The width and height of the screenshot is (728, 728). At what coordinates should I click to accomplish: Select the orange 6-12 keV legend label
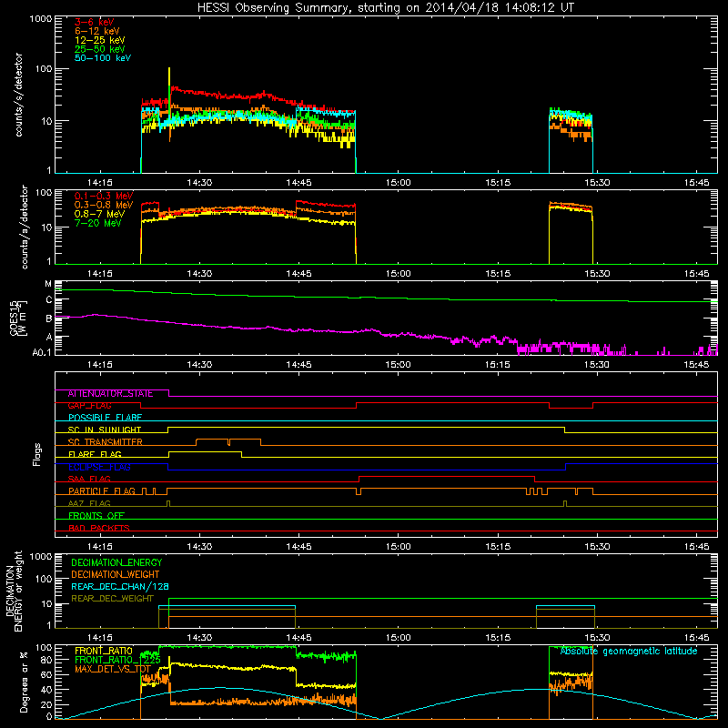click(x=97, y=31)
